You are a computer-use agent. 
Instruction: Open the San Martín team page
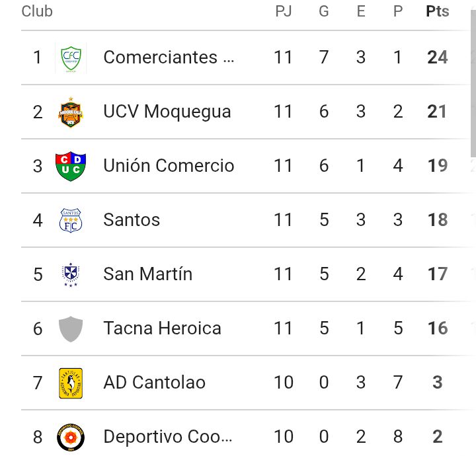click(147, 274)
